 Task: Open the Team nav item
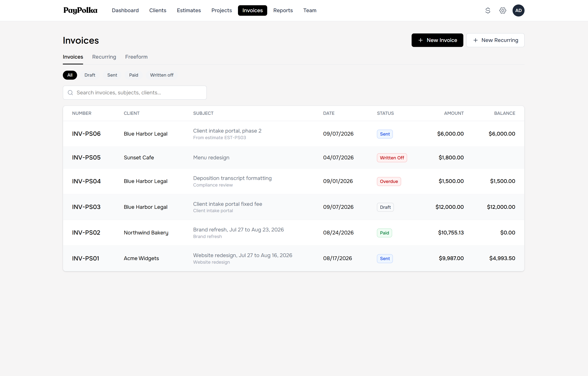(310, 10)
